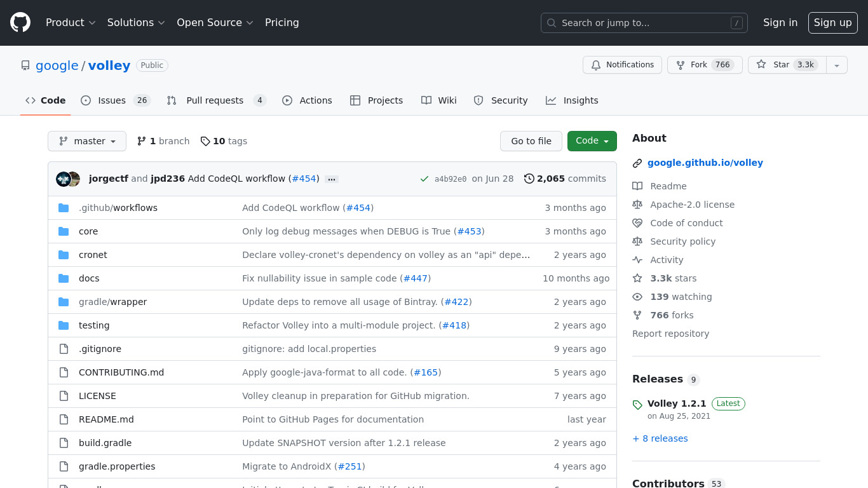Image resolution: width=868 pixels, height=488 pixels.
Task: Click the pulse icon beside Activity
Action: (637, 260)
